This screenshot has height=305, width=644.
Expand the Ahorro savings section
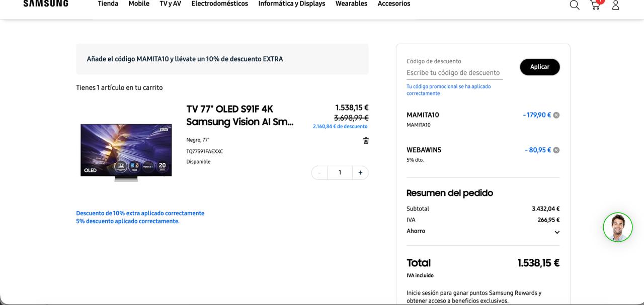(556, 232)
